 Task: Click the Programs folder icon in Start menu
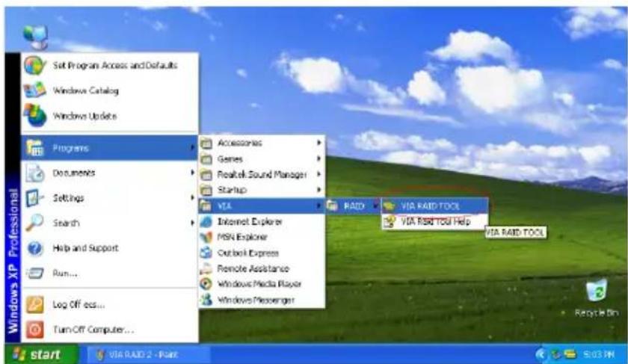35,148
